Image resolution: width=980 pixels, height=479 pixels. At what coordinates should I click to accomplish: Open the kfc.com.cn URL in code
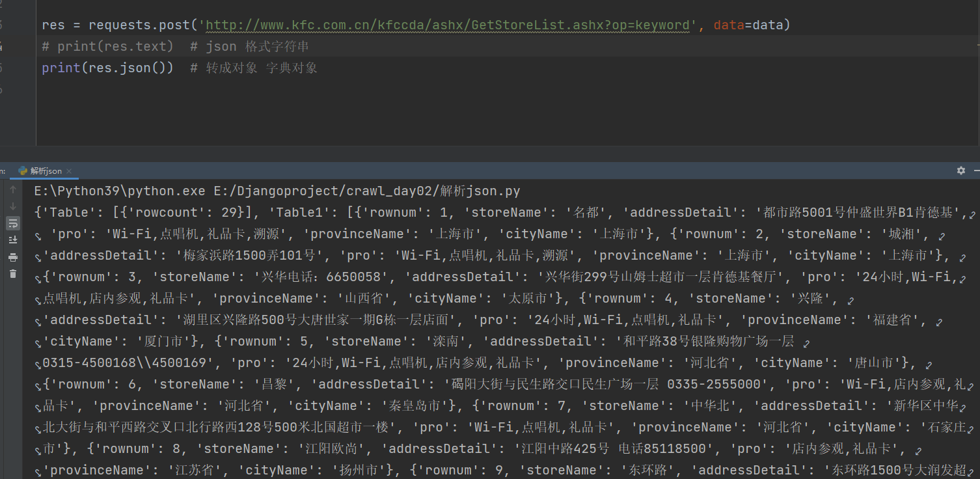447,25
